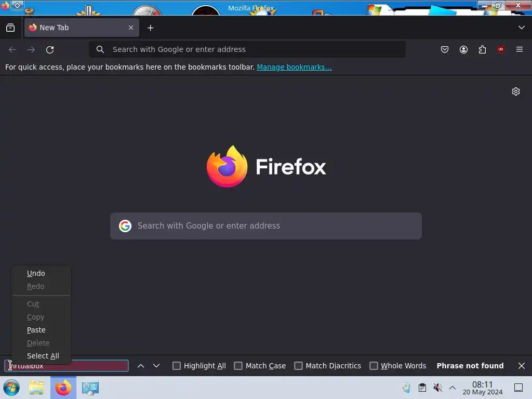Reload the current page
The width and height of the screenshot is (532, 399).
[50, 49]
